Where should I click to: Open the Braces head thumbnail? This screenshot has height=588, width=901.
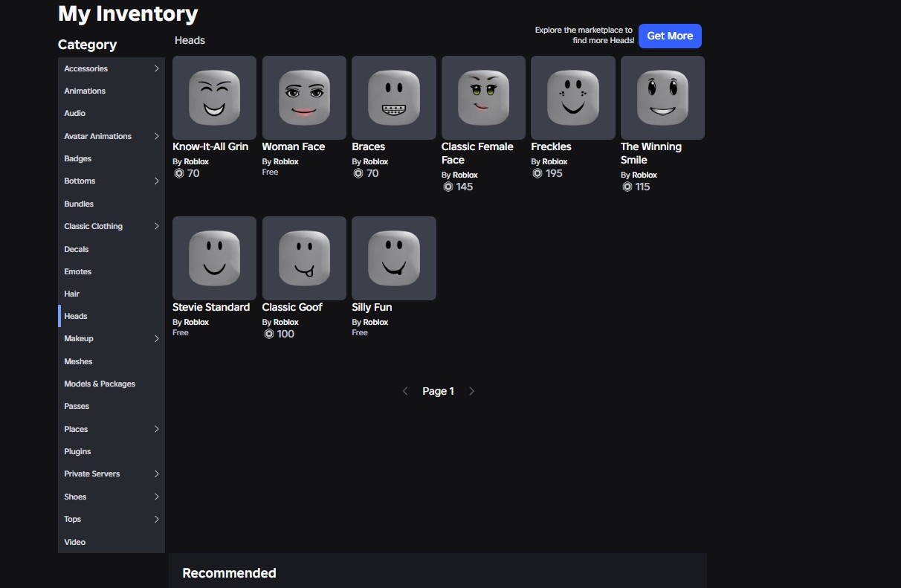(x=394, y=97)
